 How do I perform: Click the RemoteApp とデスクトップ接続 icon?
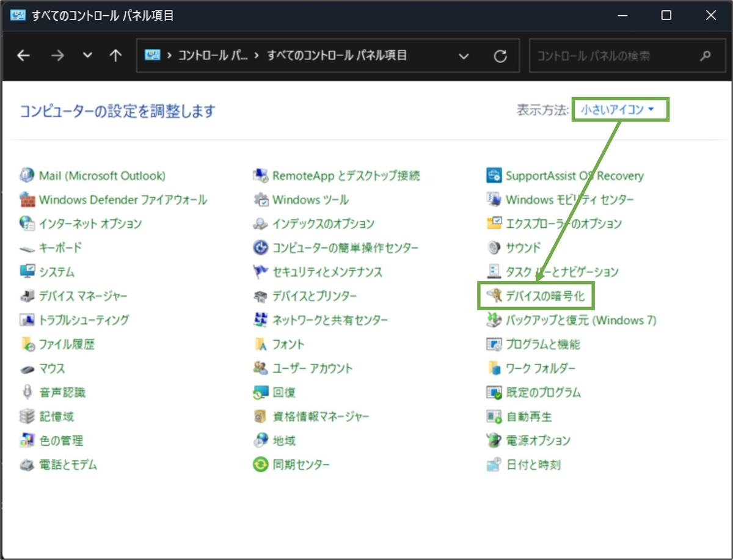(x=261, y=176)
